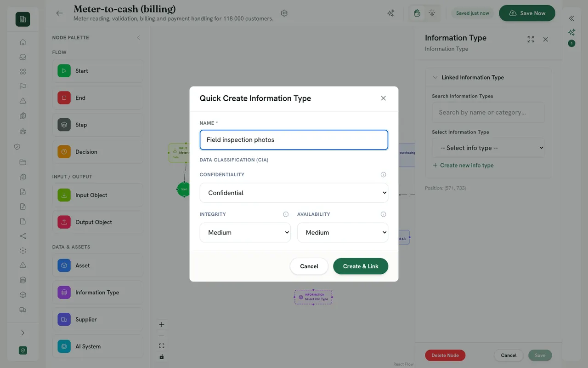The width and height of the screenshot is (588, 368).
Task: Click the Confidentiality info icon
Action: pyautogui.click(x=384, y=175)
